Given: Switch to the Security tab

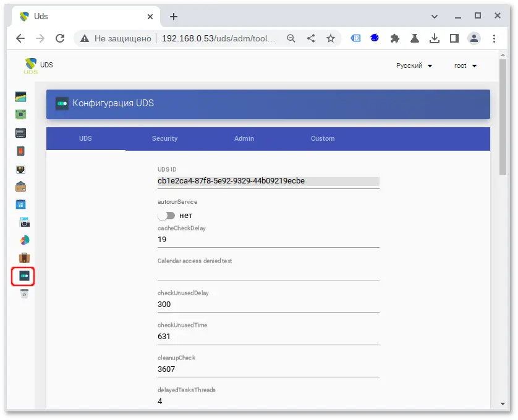Looking at the screenshot, I should click(164, 139).
